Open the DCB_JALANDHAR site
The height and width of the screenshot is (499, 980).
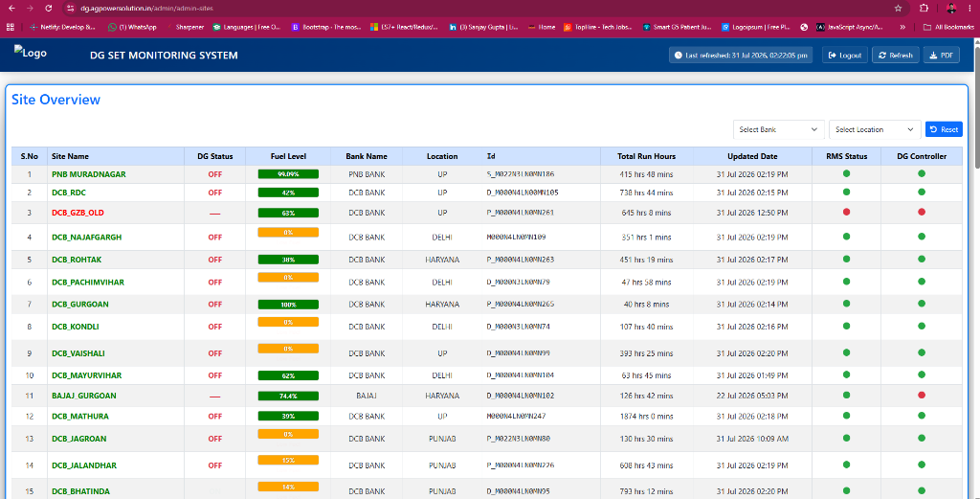coord(84,465)
